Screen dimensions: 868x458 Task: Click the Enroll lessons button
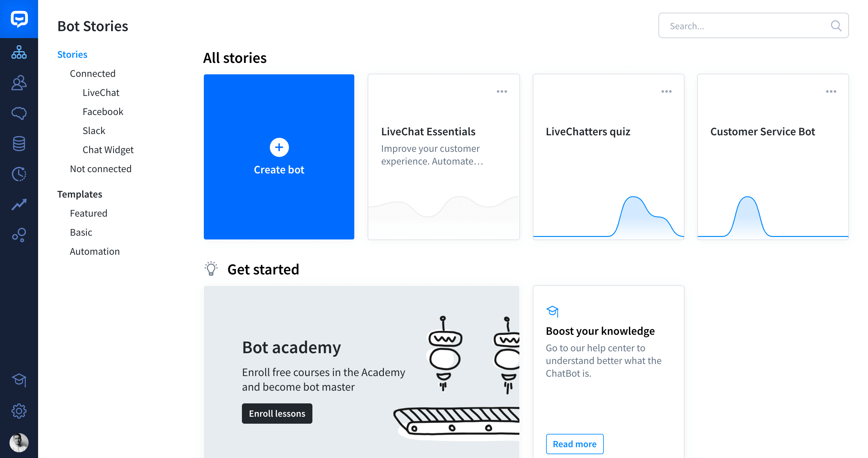pyautogui.click(x=277, y=413)
